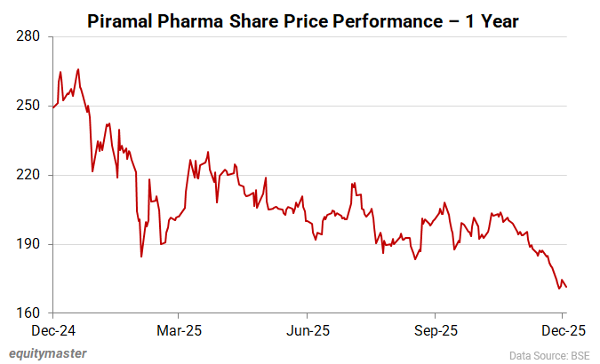
Task: Click the equitymaster logo
Action: [48, 353]
